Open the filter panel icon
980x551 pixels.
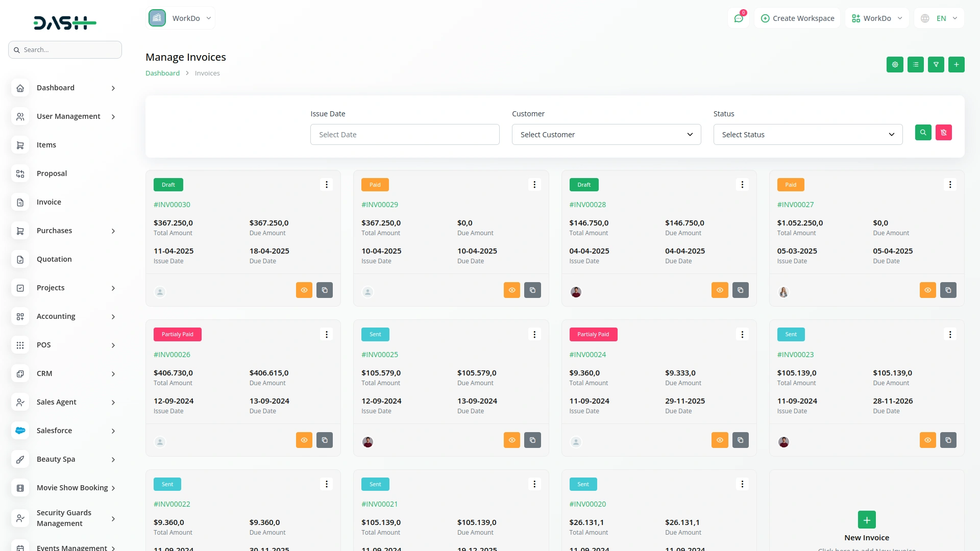pyautogui.click(x=936, y=65)
